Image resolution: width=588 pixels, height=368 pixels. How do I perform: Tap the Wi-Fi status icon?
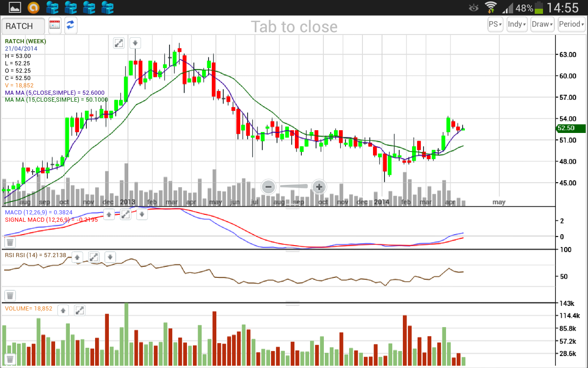[x=491, y=7]
